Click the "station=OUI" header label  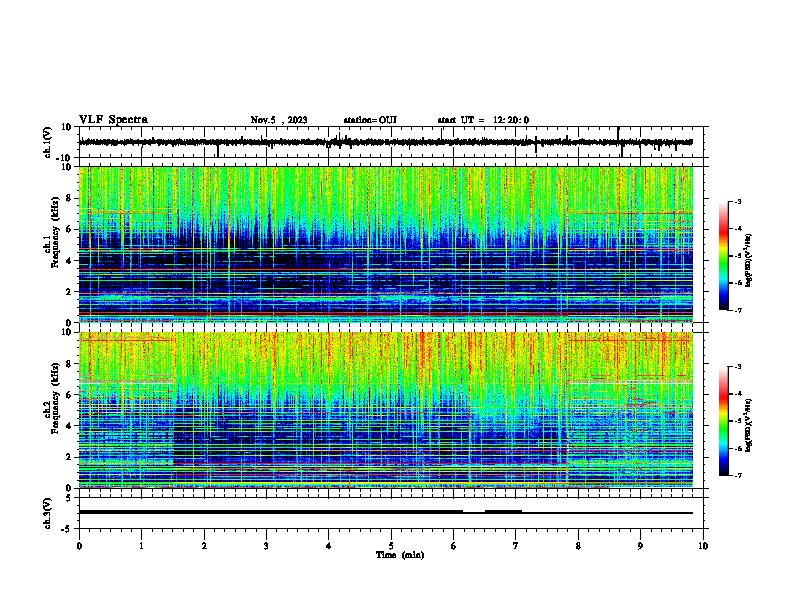click(x=370, y=120)
